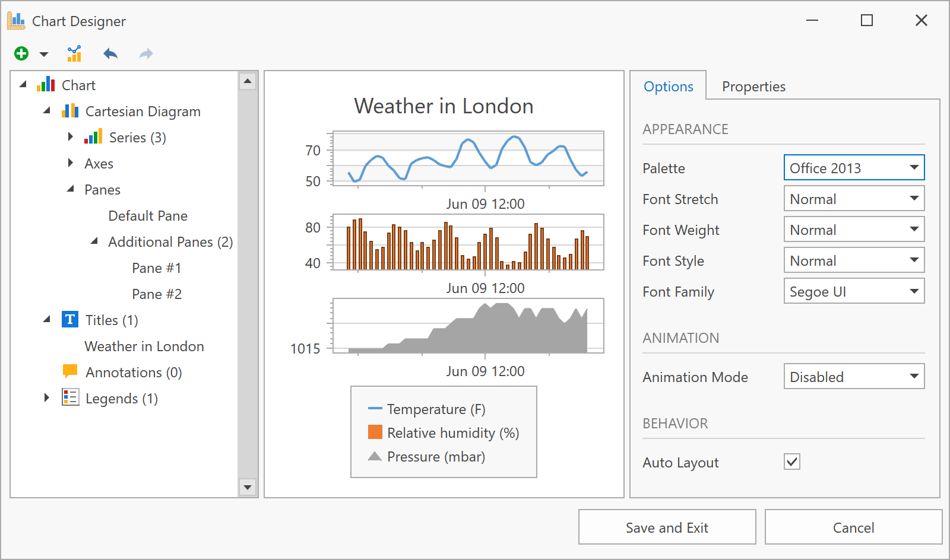The image size is (950, 560).
Task: Click the Series (3) node icon
Action: coord(93,136)
